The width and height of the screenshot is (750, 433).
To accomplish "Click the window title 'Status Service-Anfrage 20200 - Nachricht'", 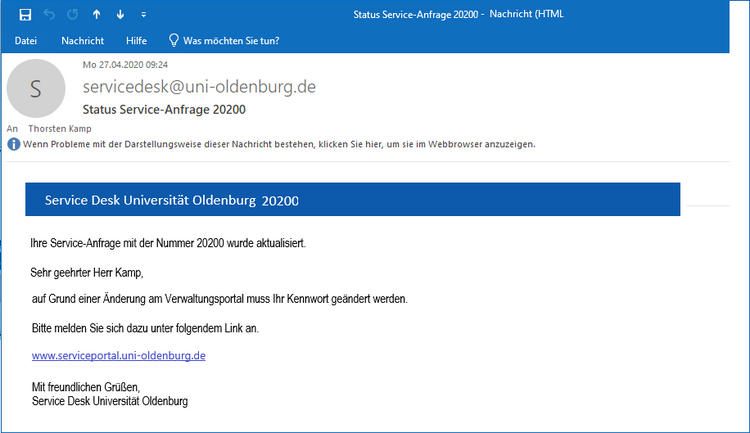I will point(458,14).
